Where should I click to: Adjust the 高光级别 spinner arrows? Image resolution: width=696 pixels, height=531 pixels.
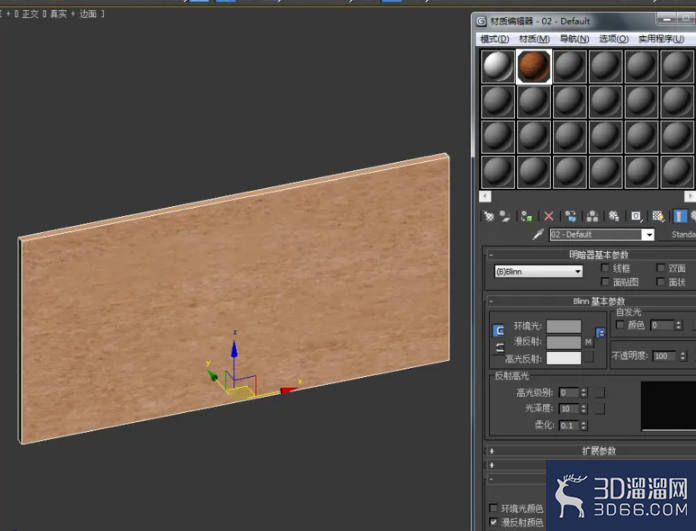click(584, 392)
